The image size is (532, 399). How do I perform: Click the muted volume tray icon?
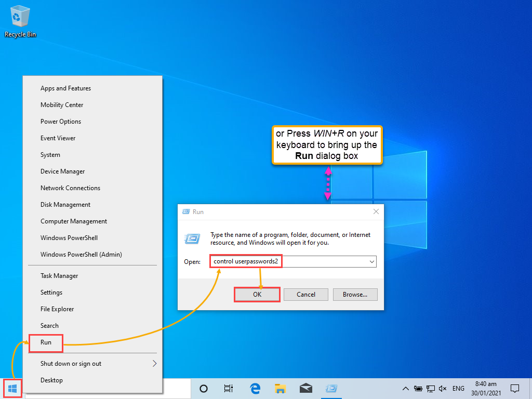click(x=443, y=389)
